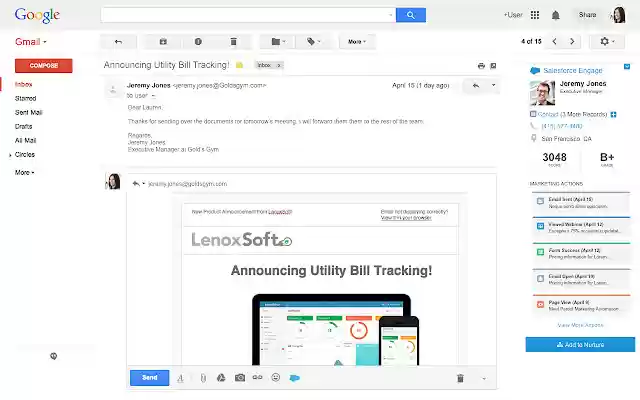The width and height of the screenshot is (640, 400).
Task: Print the entire conversation
Action: tap(481, 66)
